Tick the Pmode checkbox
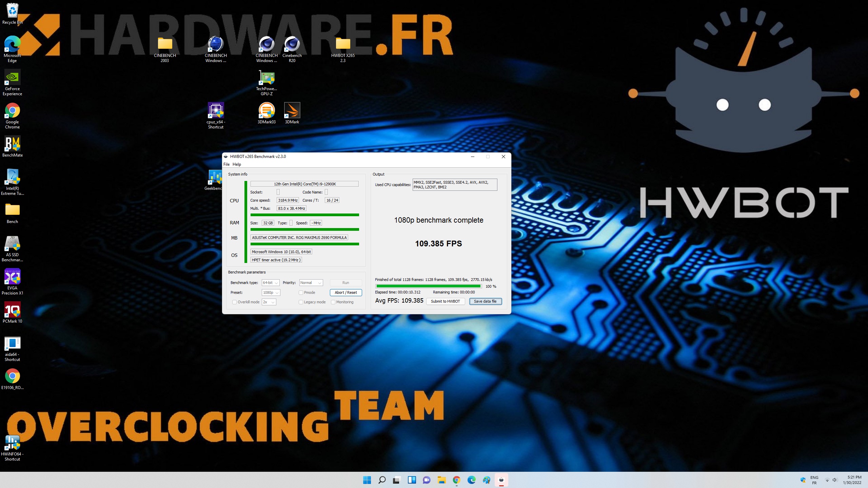868x488 pixels. (301, 292)
